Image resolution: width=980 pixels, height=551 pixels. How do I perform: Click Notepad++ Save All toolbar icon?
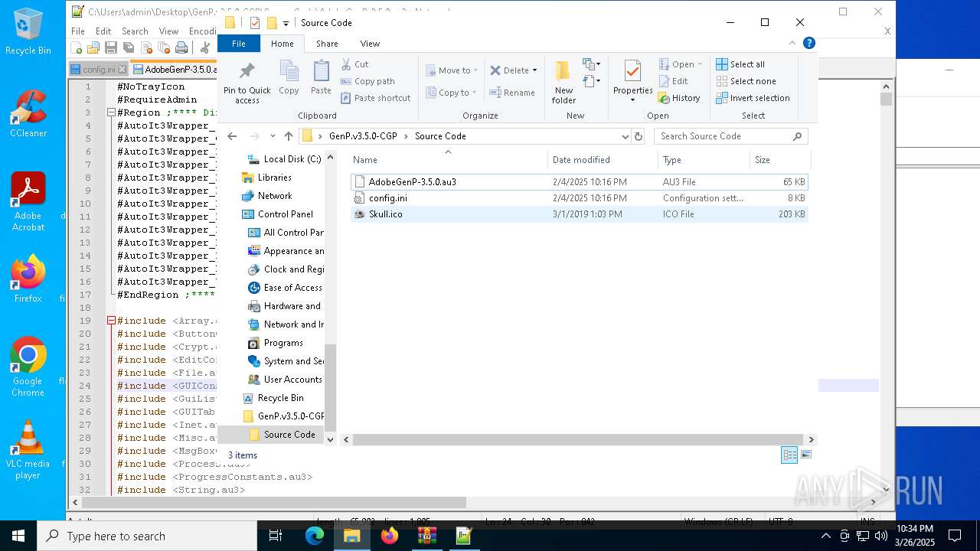coord(129,48)
